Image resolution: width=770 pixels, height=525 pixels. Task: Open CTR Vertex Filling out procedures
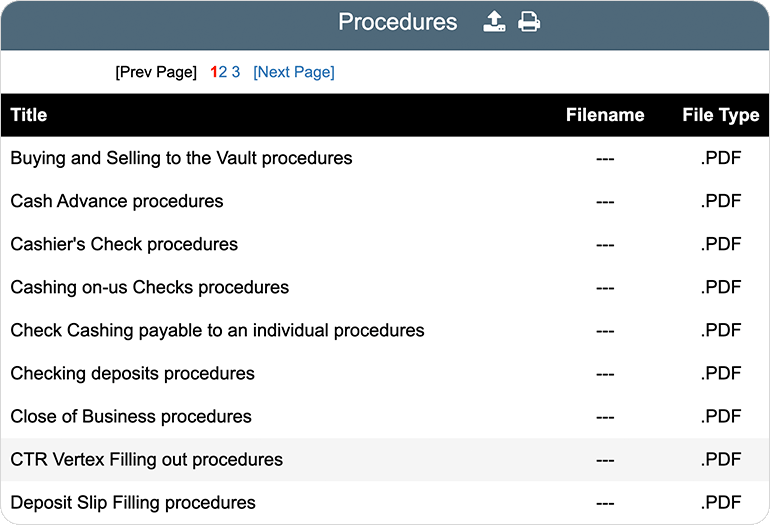coord(147,460)
